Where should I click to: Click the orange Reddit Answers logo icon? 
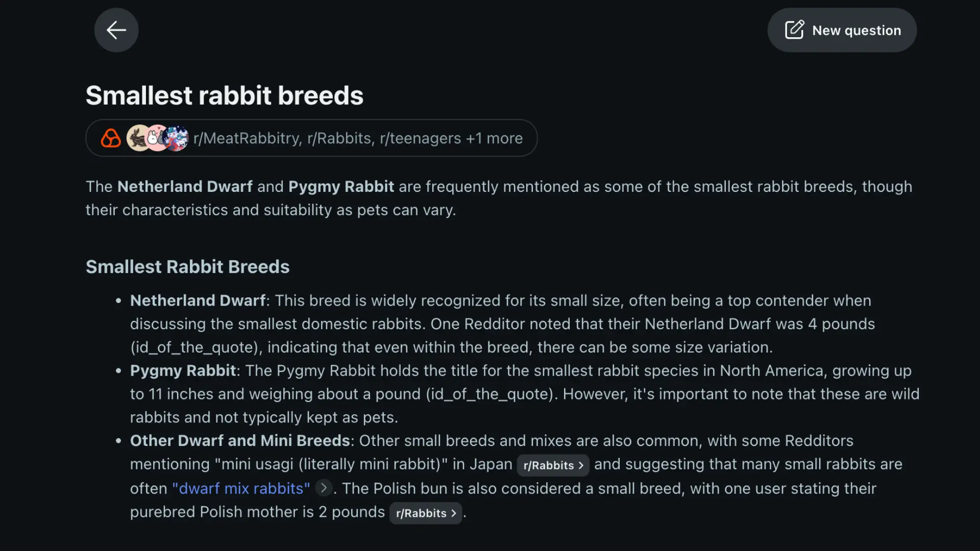coord(110,138)
